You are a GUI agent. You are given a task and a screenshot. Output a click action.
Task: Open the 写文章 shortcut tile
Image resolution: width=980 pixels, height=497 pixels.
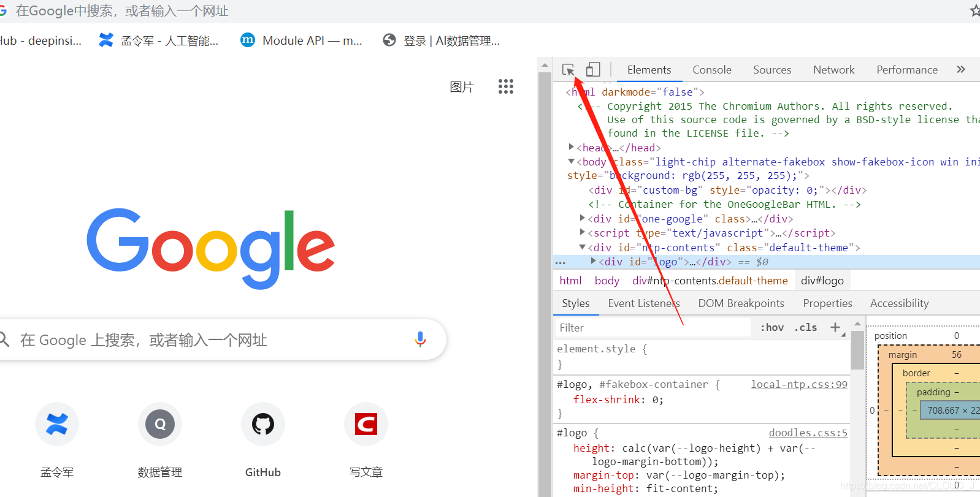[x=366, y=441]
